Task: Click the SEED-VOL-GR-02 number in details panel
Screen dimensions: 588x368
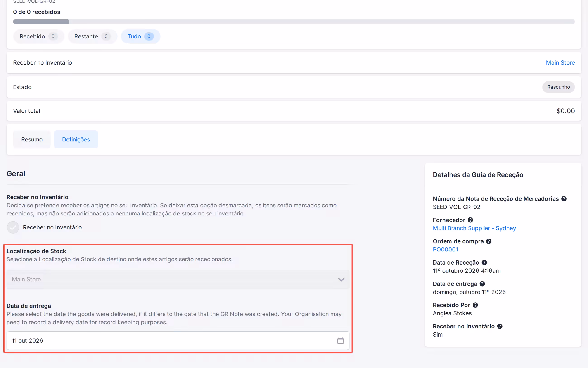Action: coord(456,207)
